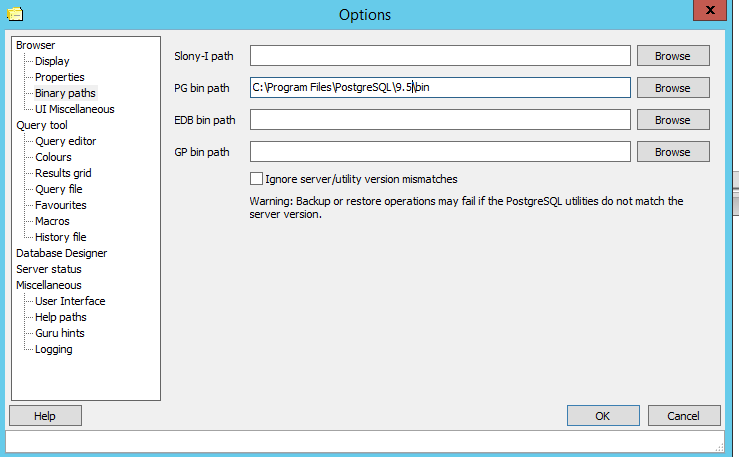The height and width of the screenshot is (457, 739).
Task: Click into the Slony-I path field
Action: pos(440,56)
